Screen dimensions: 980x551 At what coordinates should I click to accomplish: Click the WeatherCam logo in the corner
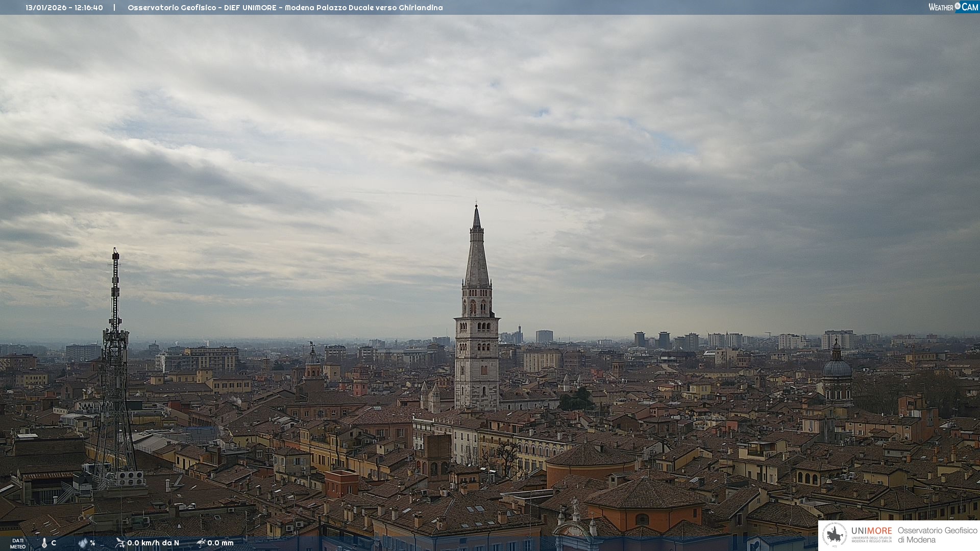tap(953, 7)
